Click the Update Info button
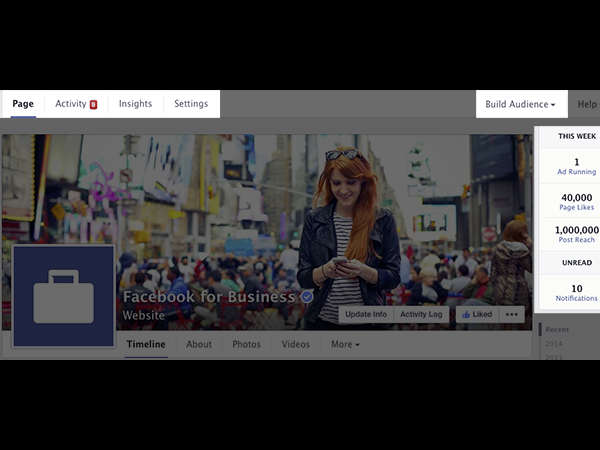This screenshot has width=600, height=450. 366,315
